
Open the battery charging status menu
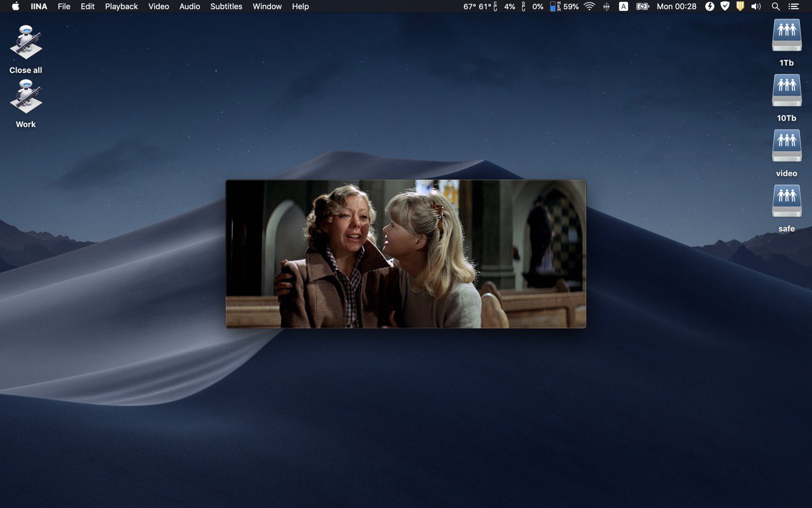click(x=643, y=6)
